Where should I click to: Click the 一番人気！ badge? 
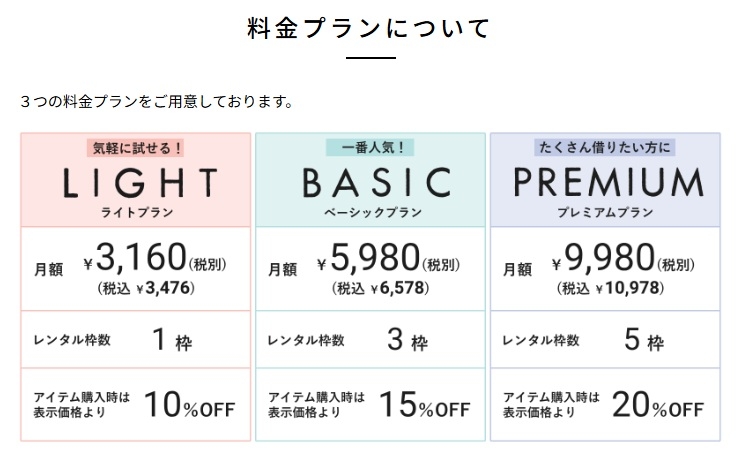click(x=370, y=147)
